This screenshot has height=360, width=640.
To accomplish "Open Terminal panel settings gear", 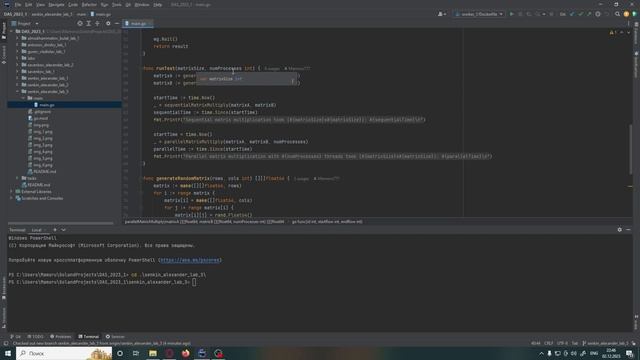I will [620, 230].
